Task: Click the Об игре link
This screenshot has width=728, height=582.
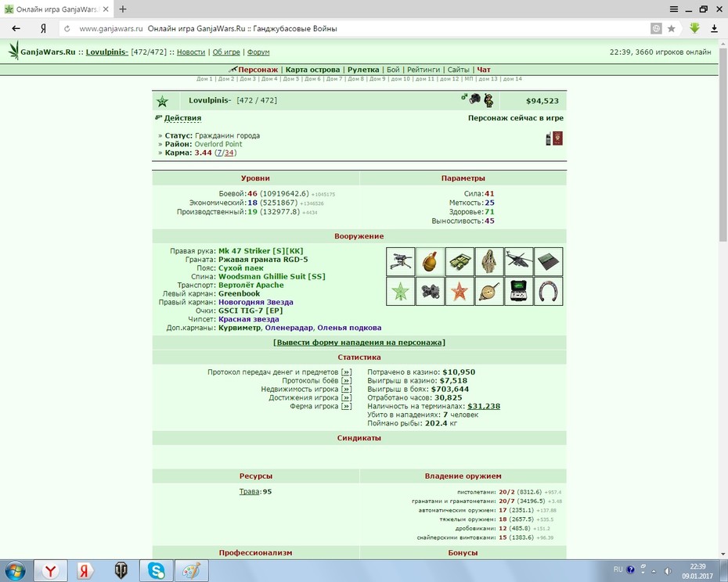Action: (226, 52)
